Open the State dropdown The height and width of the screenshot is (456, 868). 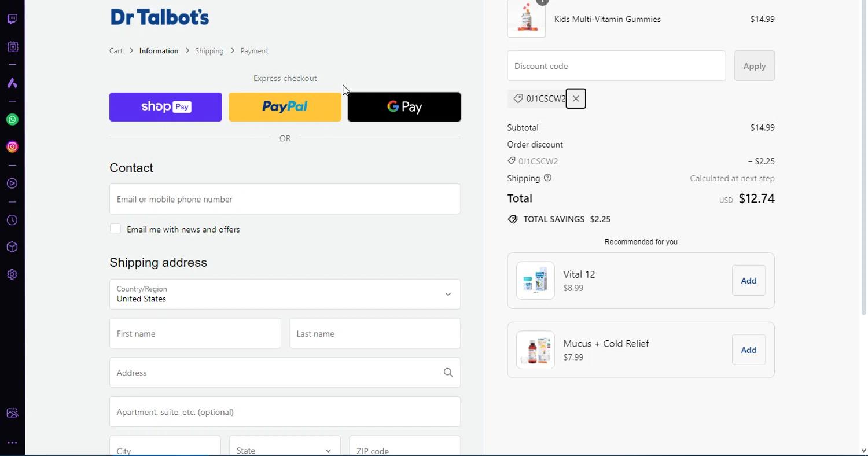coord(284,446)
